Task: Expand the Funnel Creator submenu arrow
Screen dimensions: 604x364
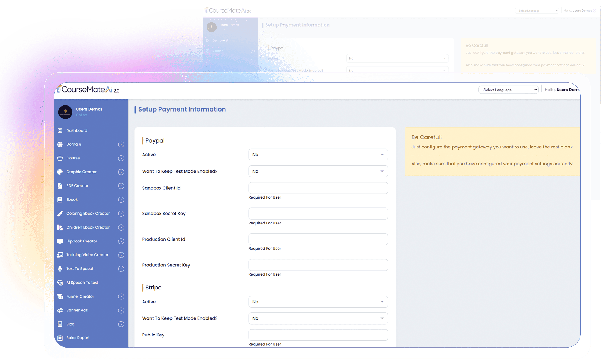Action: [121, 296]
